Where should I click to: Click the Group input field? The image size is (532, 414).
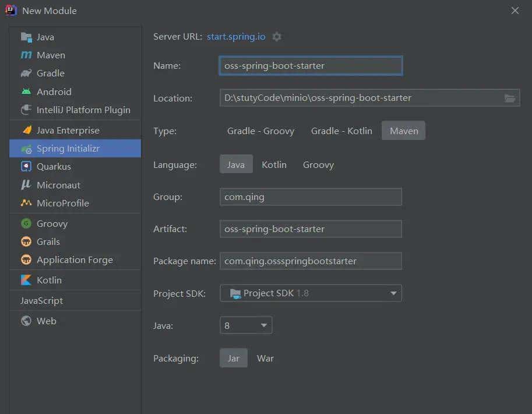point(311,197)
